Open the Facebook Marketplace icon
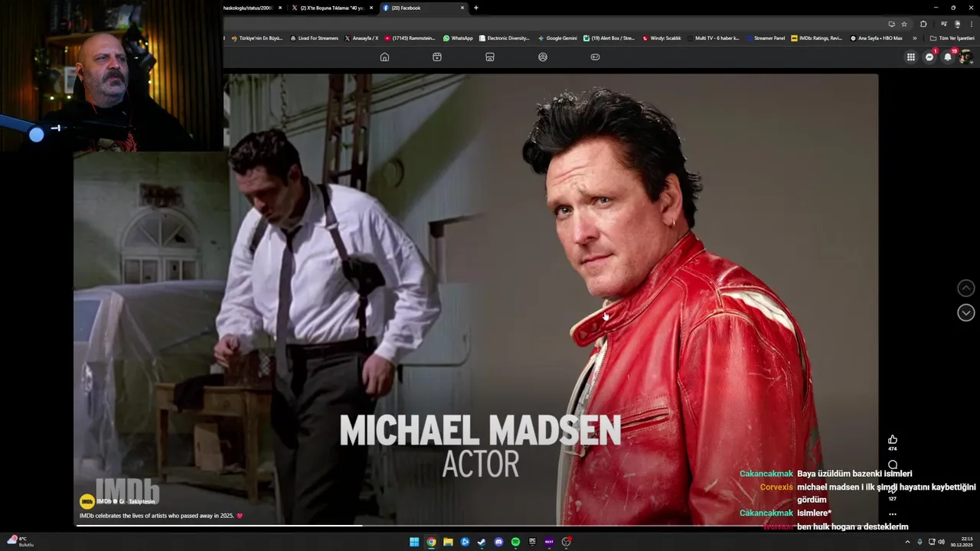The width and height of the screenshot is (980, 551). coord(490,57)
